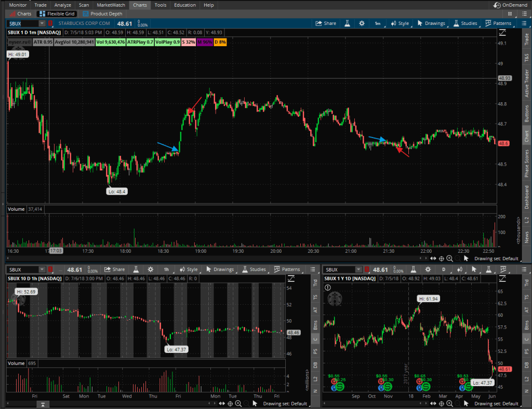Click the OnDemand button
Viewport: 532px width, 409px height.
click(511, 5)
